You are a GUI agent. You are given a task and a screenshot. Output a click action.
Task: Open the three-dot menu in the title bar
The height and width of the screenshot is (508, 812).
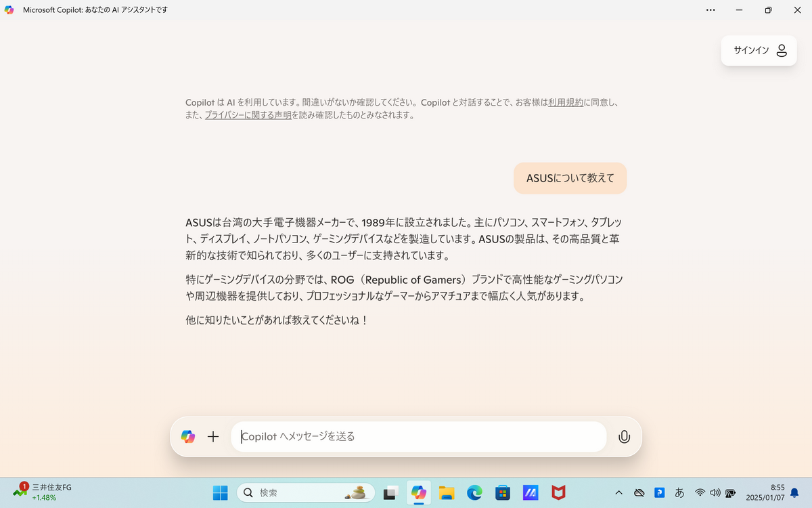(710, 10)
